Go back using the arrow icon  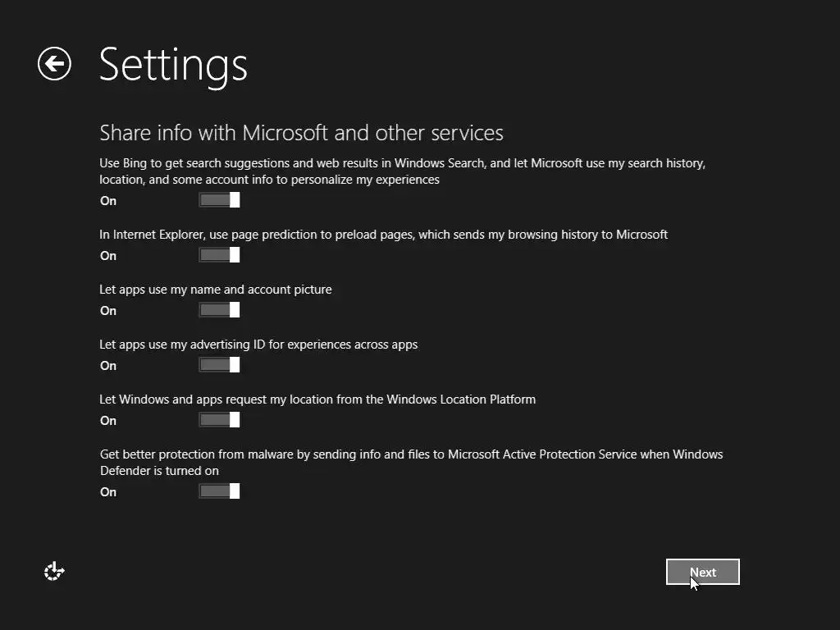coord(54,64)
